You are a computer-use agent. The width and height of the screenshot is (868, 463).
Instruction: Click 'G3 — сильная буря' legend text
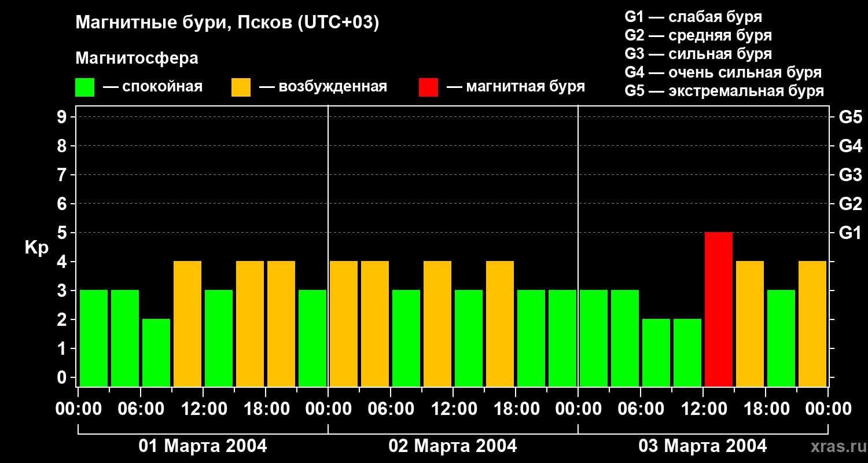click(698, 54)
